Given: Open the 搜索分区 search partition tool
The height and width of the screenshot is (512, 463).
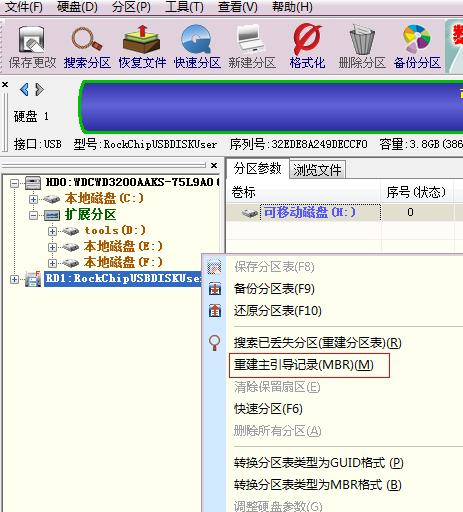Looking at the screenshot, I should [87, 47].
